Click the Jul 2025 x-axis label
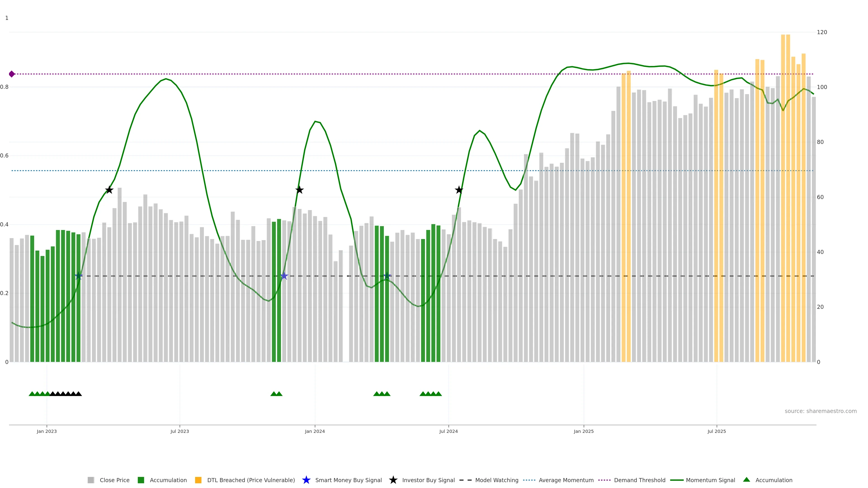Viewport: 868px width, 488px height. pos(716,432)
